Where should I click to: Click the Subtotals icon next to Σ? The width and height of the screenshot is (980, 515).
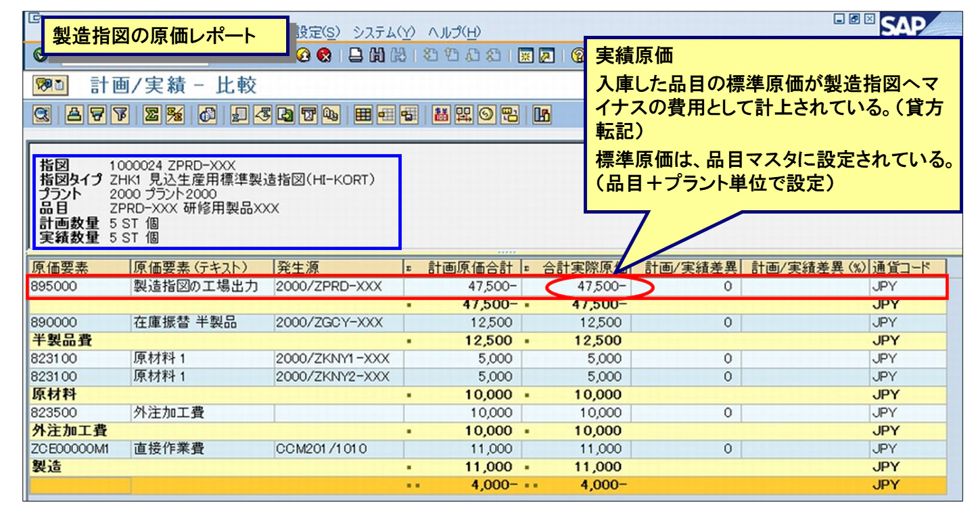pos(174,118)
